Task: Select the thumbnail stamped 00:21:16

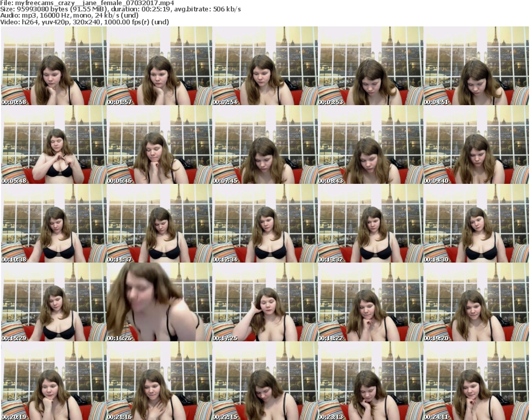Action: (x=159, y=381)
